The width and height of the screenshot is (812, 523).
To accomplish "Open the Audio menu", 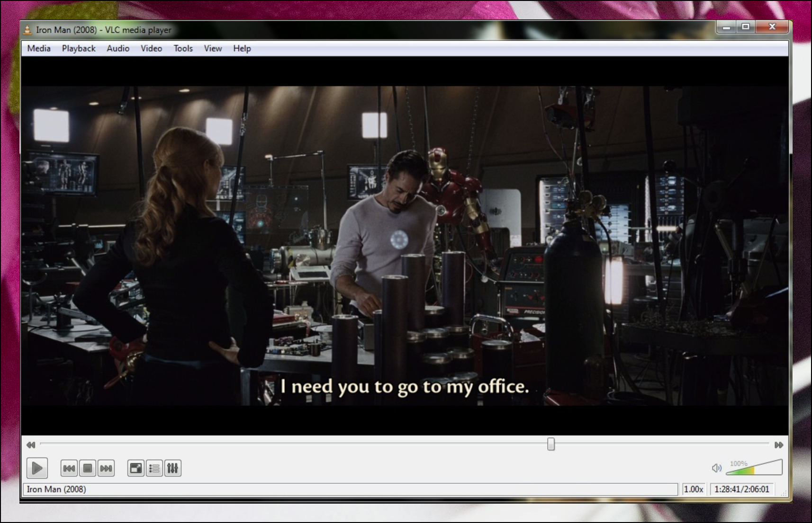I will pyautogui.click(x=118, y=48).
